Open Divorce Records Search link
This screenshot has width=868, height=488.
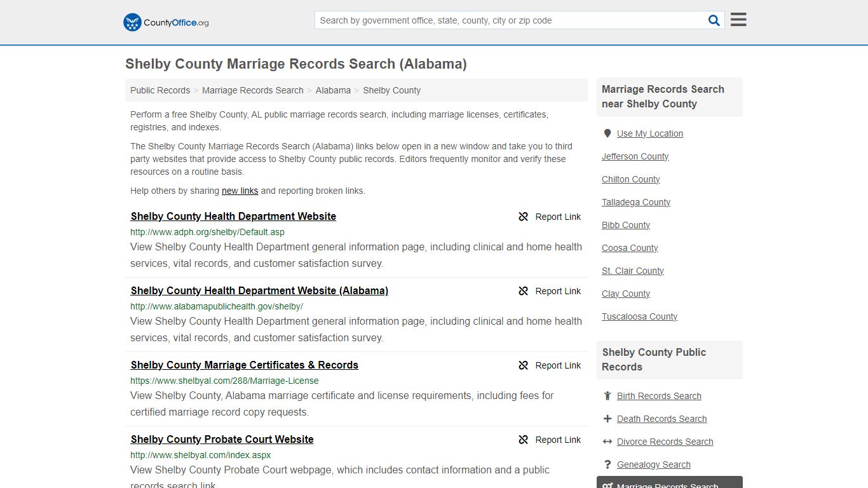[665, 442]
